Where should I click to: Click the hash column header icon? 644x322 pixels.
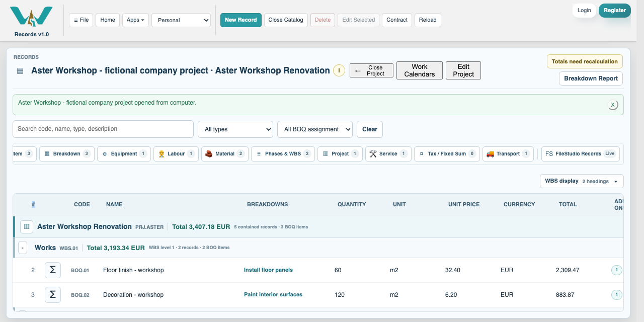(33, 204)
